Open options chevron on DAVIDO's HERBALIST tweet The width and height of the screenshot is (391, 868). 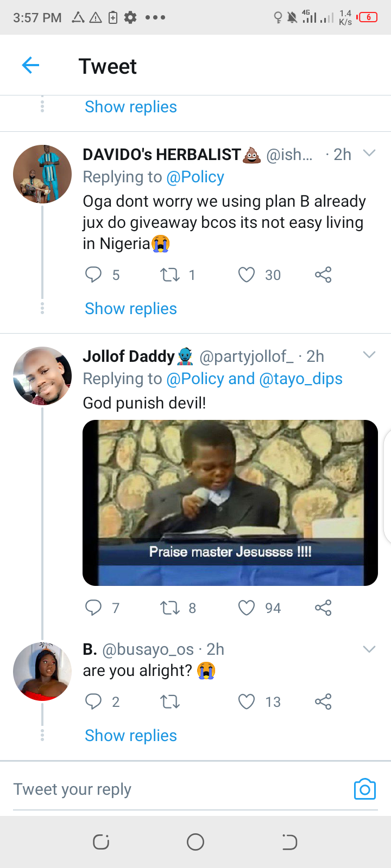369,154
